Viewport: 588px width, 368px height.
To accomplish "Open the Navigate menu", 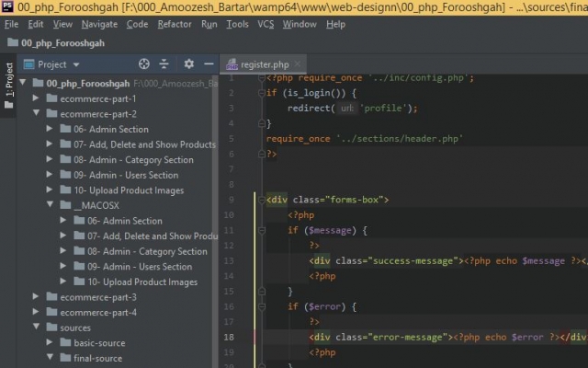I will [99, 25].
